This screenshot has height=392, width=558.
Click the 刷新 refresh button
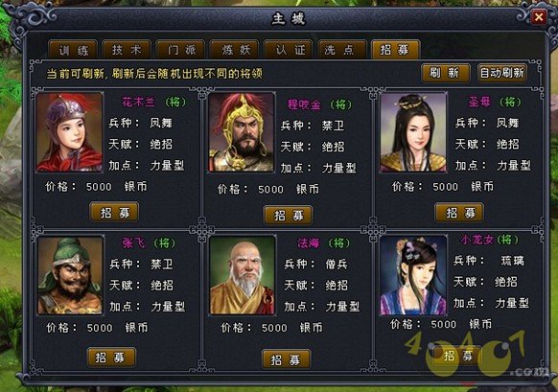[x=446, y=73]
